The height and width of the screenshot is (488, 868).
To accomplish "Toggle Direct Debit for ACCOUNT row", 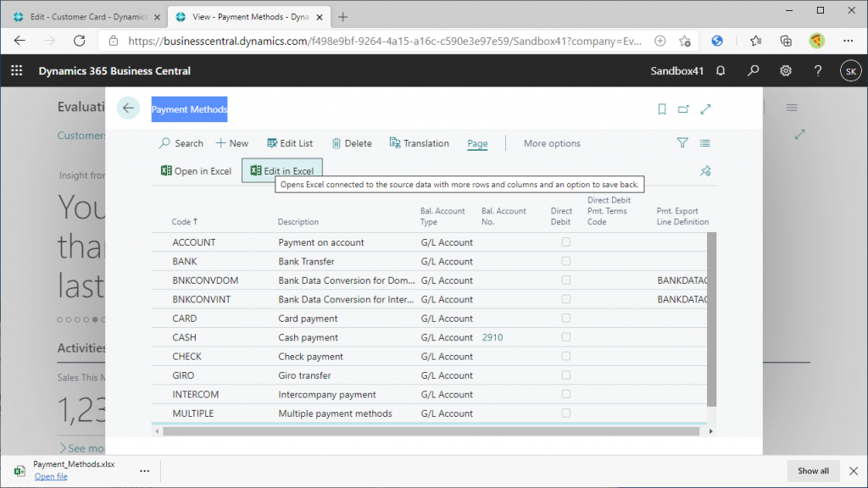I will tap(565, 241).
